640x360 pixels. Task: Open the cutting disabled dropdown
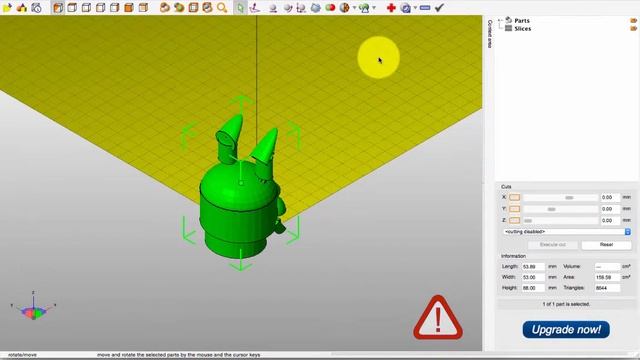coord(567,232)
